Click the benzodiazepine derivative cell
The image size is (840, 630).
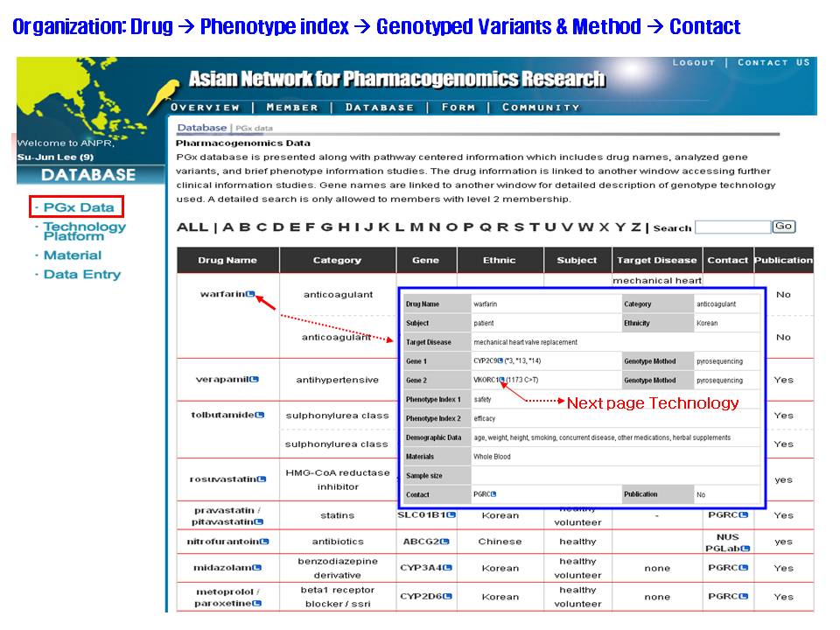(338, 569)
